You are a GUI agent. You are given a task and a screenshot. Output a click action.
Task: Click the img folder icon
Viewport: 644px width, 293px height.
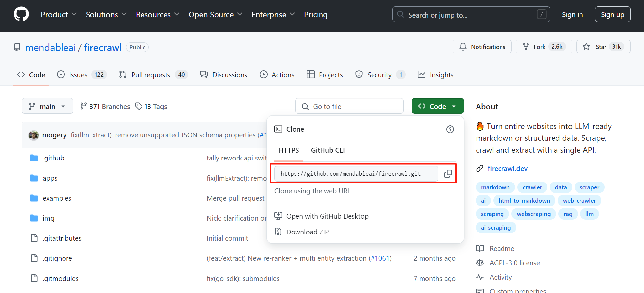(34, 218)
